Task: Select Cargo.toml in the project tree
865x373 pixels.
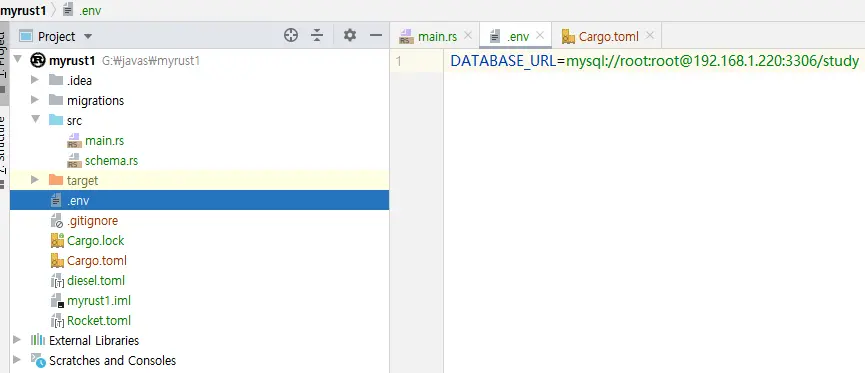Action: (x=97, y=260)
